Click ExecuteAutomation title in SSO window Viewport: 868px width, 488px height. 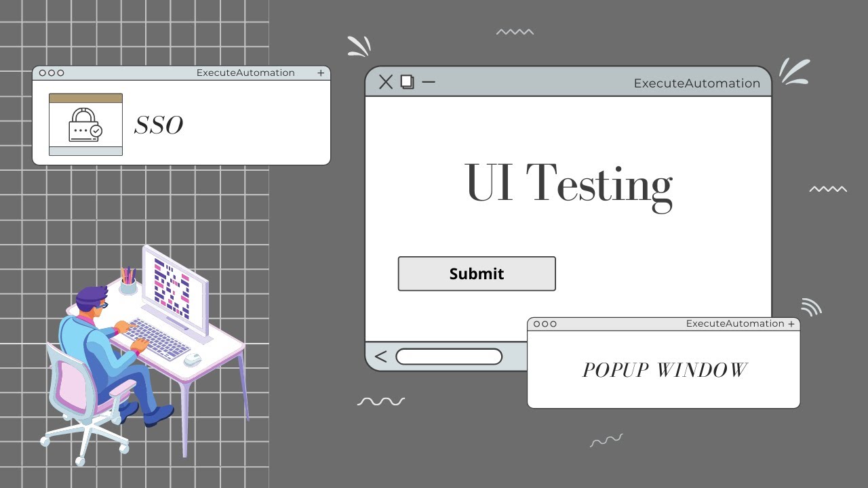click(245, 73)
